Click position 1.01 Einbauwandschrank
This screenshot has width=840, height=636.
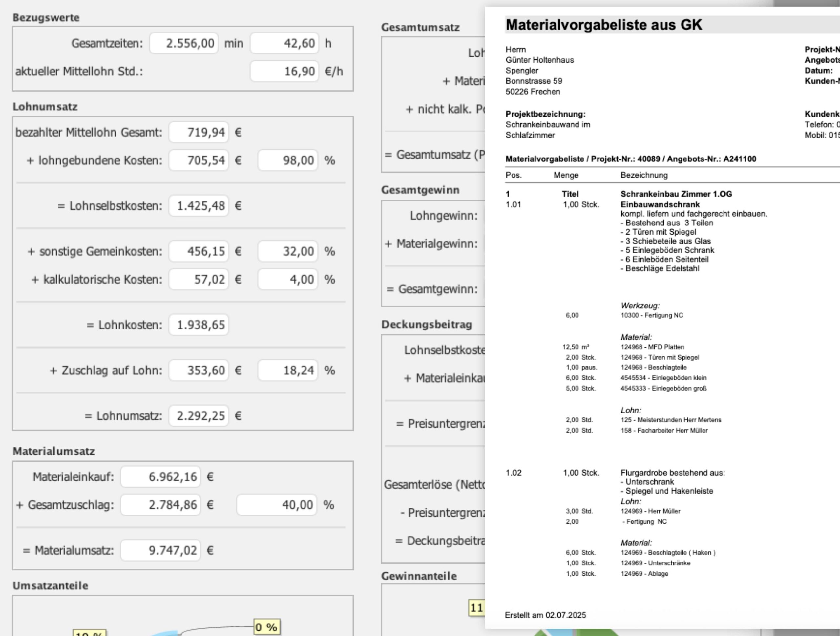click(660, 205)
